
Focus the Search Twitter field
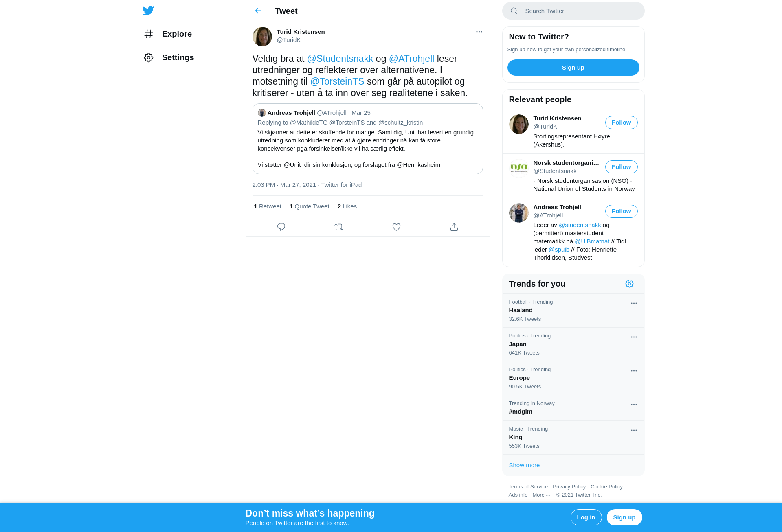click(x=573, y=11)
